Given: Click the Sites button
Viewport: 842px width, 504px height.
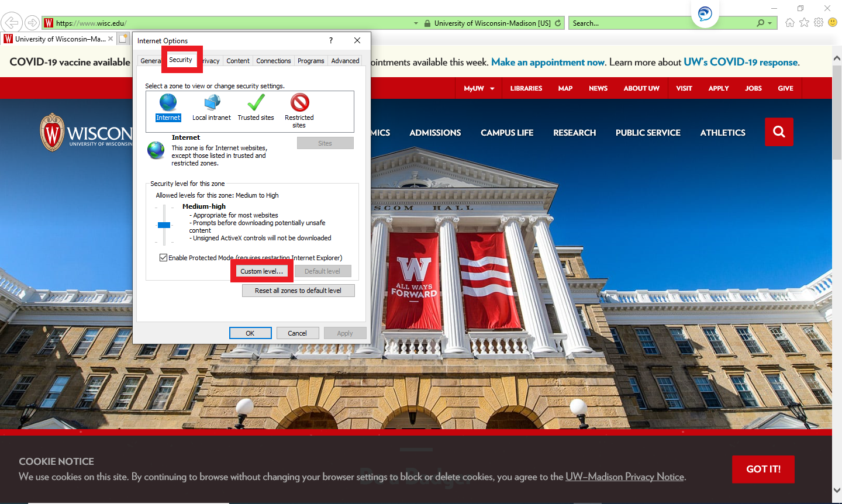Looking at the screenshot, I should pyautogui.click(x=325, y=143).
